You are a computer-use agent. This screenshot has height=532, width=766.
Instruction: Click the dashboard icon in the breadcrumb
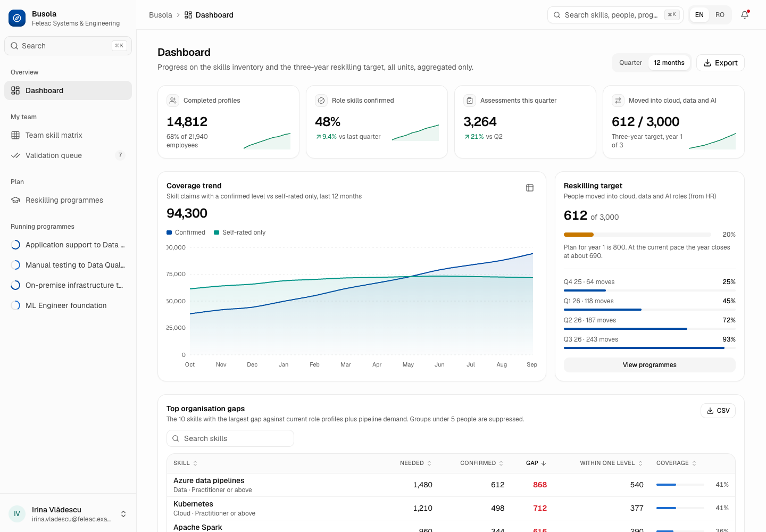click(x=188, y=15)
